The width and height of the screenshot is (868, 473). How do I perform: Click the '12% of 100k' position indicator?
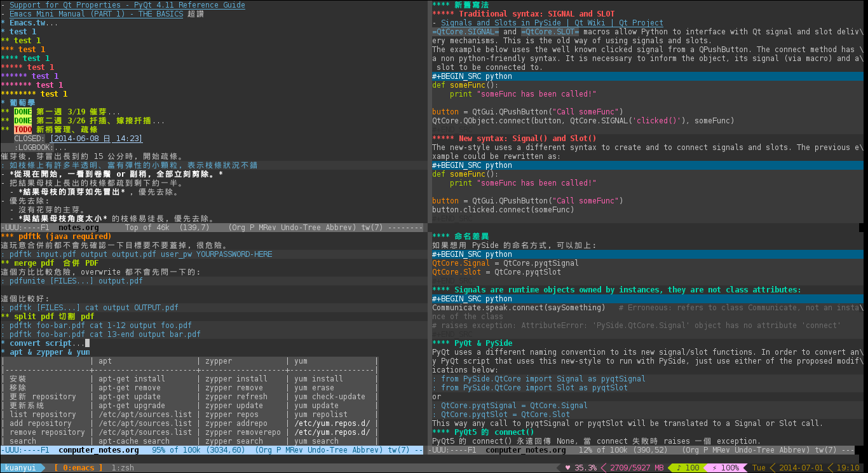[606, 450]
